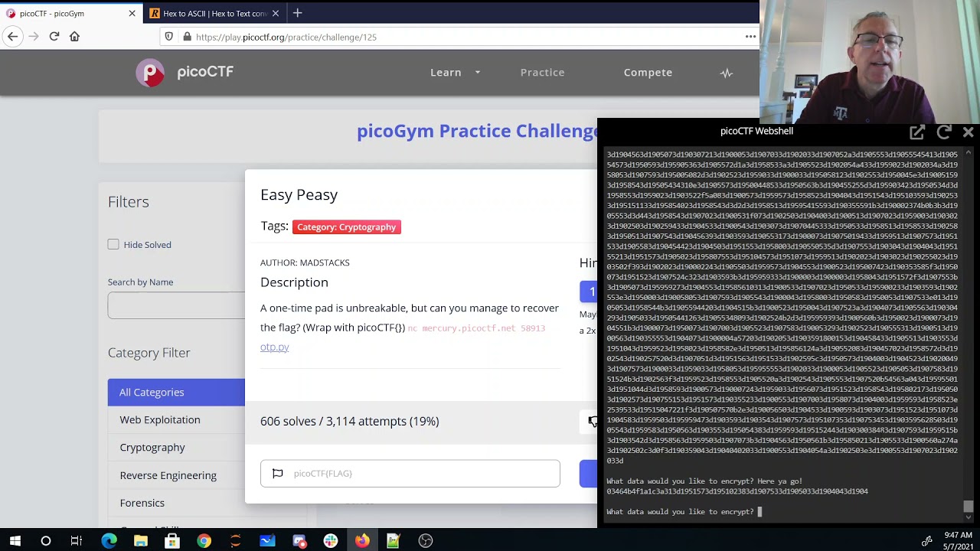The width and height of the screenshot is (980, 551).
Task: Reload the current page
Action: point(54,36)
